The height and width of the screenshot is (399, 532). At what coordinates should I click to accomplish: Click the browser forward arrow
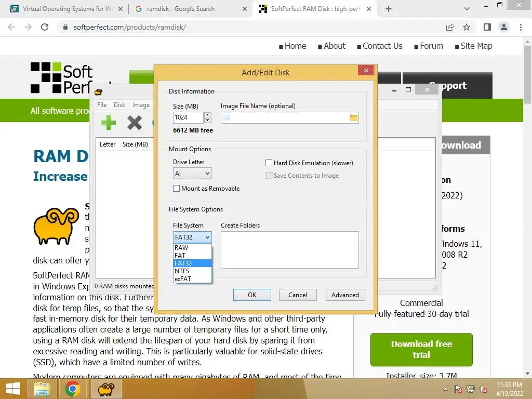click(x=28, y=27)
